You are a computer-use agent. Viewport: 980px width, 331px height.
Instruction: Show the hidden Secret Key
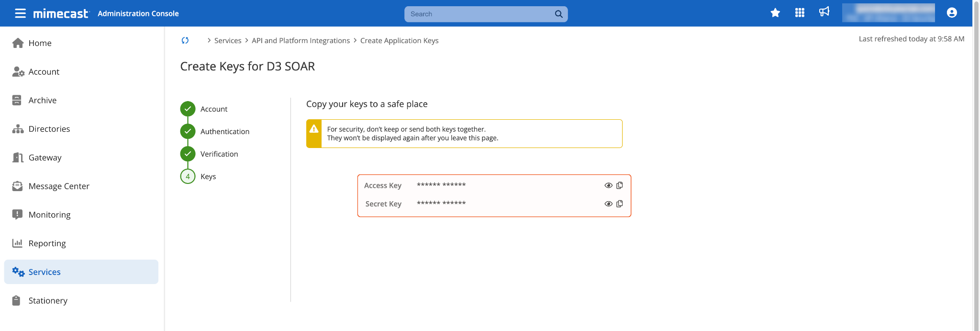coord(608,204)
